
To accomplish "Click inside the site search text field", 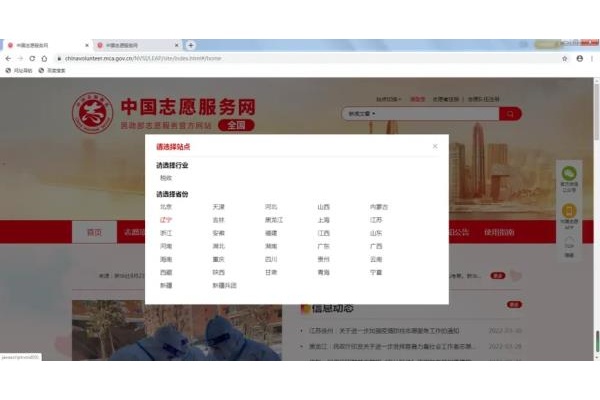I will tap(436, 114).
